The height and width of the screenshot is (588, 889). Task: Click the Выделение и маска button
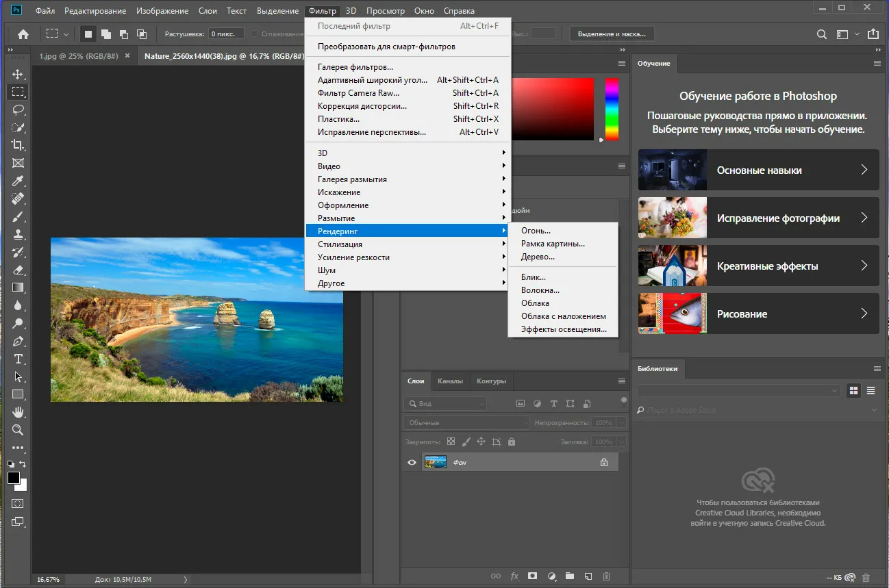coord(612,34)
